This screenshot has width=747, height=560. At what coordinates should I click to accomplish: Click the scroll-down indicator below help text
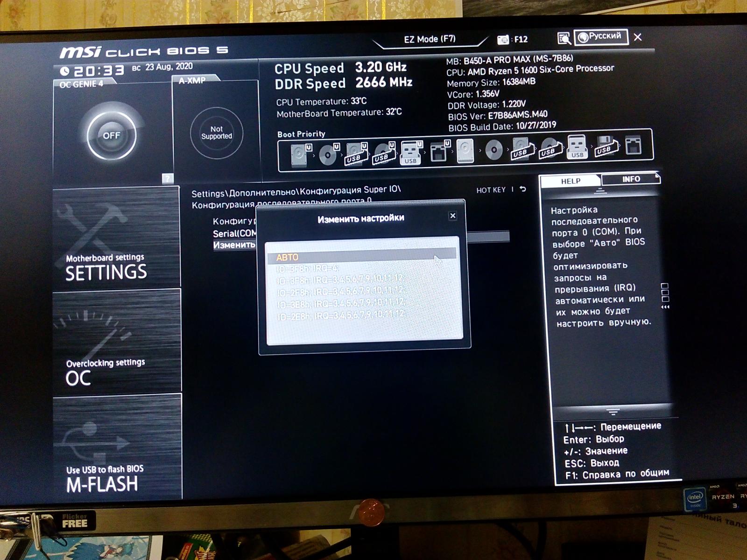(x=613, y=413)
